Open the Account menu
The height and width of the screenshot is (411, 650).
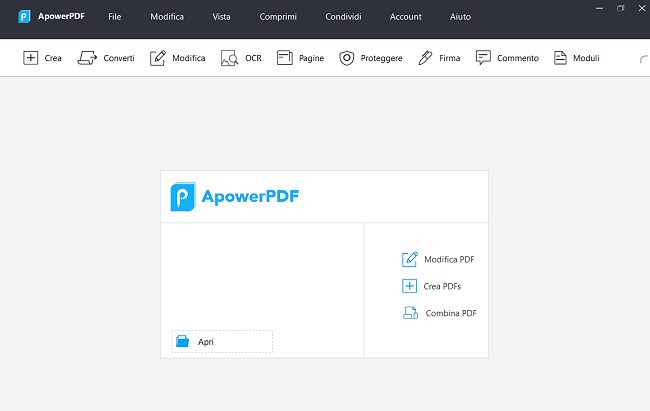pos(405,17)
